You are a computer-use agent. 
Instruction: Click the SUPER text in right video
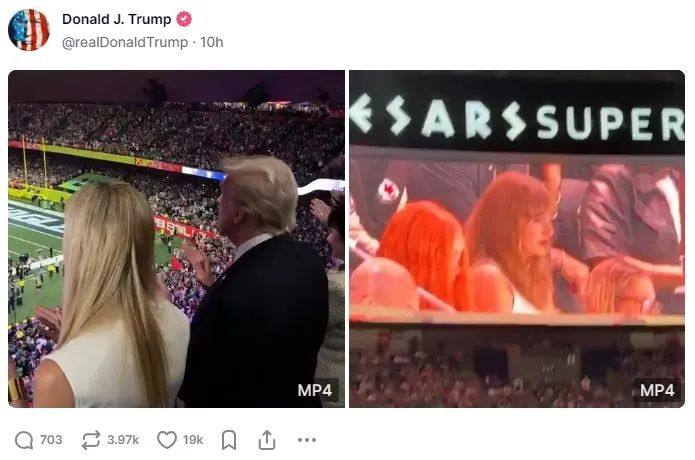coord(611,123)
